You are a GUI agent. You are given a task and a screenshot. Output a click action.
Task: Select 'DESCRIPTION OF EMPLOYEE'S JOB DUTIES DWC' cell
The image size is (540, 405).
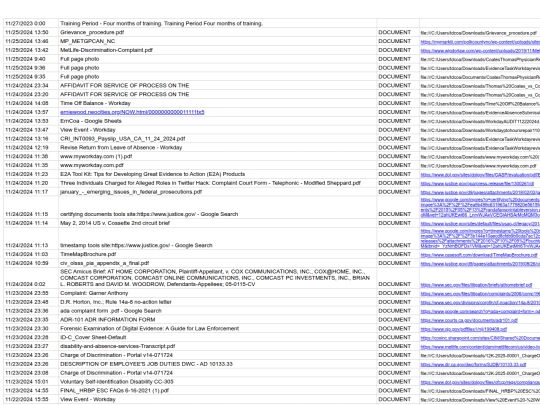pos(217,364)
